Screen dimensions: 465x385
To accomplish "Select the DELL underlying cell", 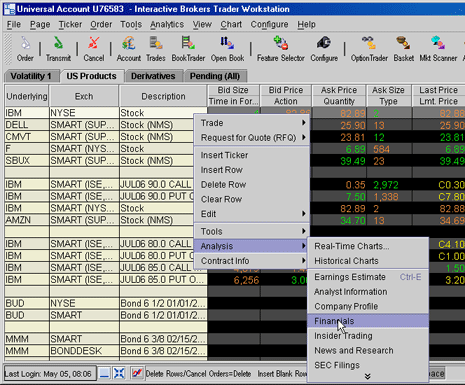I will click(27, 125).
